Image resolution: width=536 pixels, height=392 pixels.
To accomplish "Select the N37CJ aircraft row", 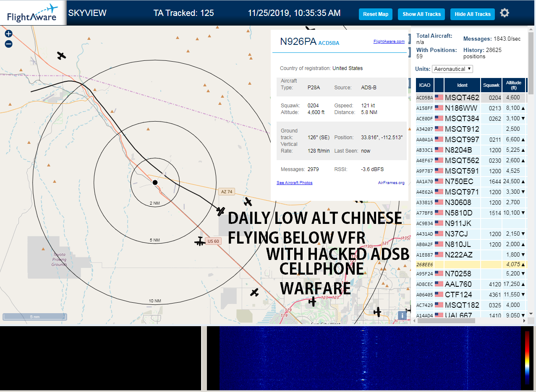I will pos(471,234).
